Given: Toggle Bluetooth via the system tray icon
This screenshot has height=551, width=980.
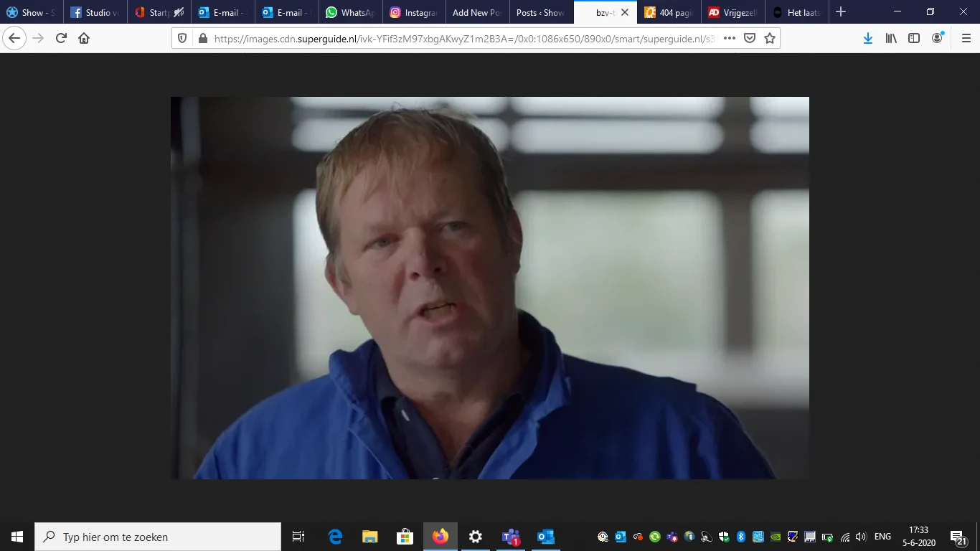Looking at the screenshot, I should (740, 536).
